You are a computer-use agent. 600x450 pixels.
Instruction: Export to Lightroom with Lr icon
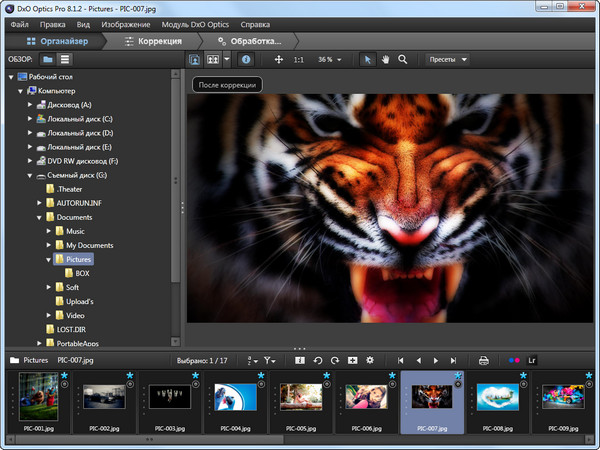point(532,359)
